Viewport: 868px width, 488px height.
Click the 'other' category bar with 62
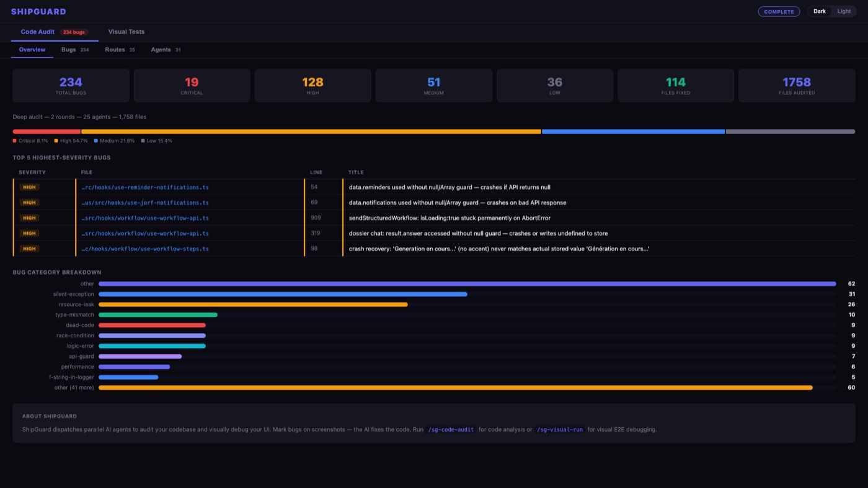coord(467,284)
